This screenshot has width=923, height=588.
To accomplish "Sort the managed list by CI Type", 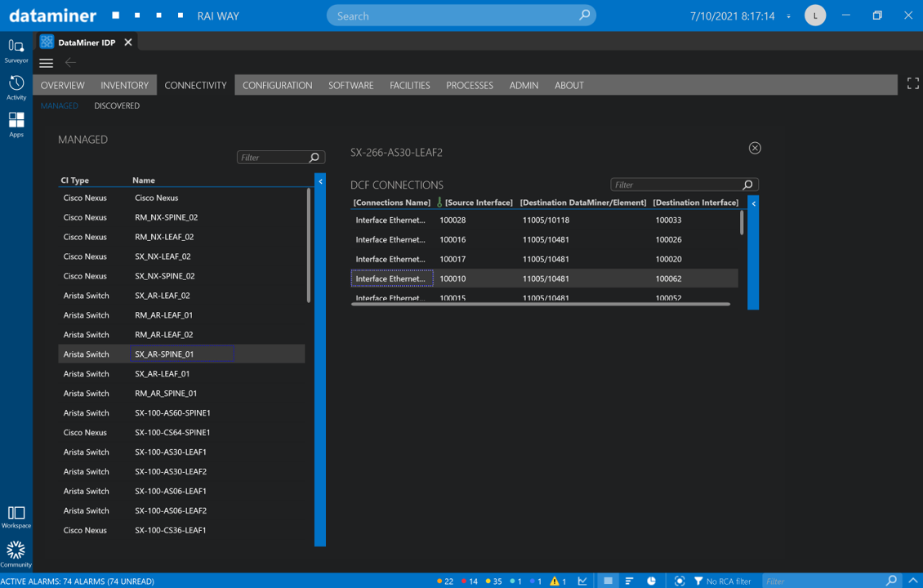I will click(75, 180).
